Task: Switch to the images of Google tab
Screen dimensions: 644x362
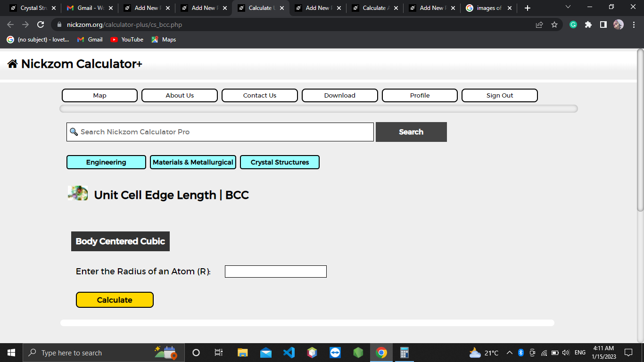Action: [x=488, y=8]
